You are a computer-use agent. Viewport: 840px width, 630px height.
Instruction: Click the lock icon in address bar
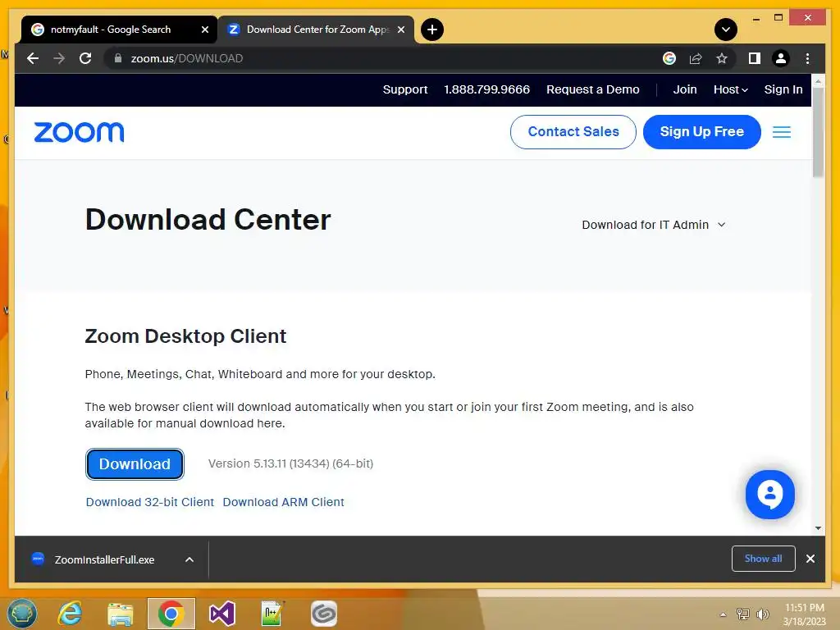coord(118,58)
